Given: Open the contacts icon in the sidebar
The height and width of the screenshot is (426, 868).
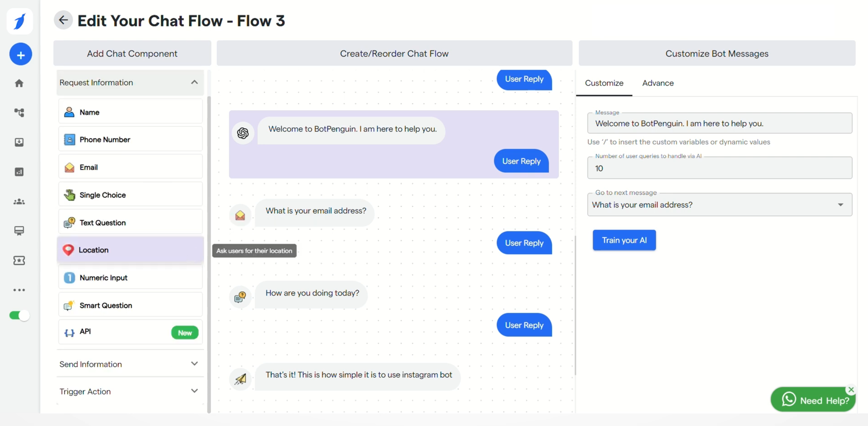Looking at the screenshot, I should pyautogui.click(x=19, y=202).
